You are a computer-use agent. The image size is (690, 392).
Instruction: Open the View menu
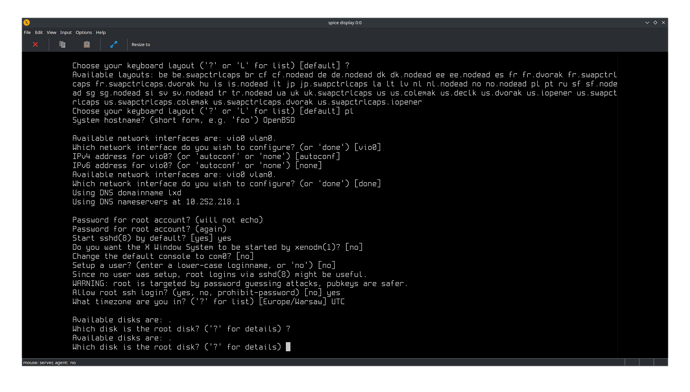click(x=51, y=33)
